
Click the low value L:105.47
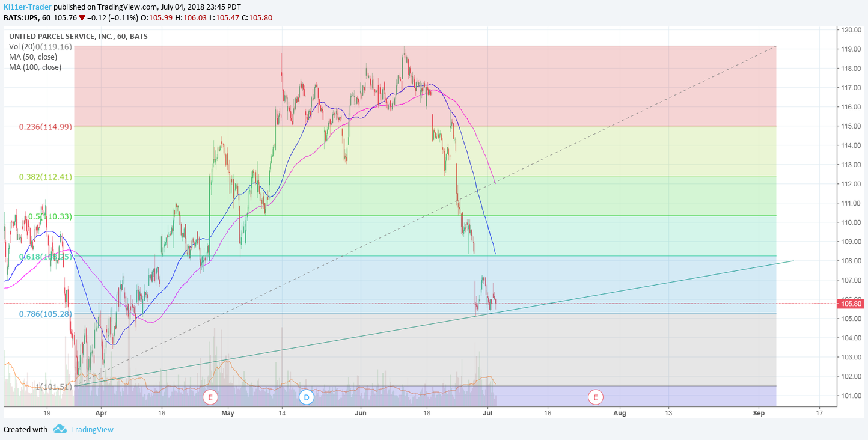[225, 17]
